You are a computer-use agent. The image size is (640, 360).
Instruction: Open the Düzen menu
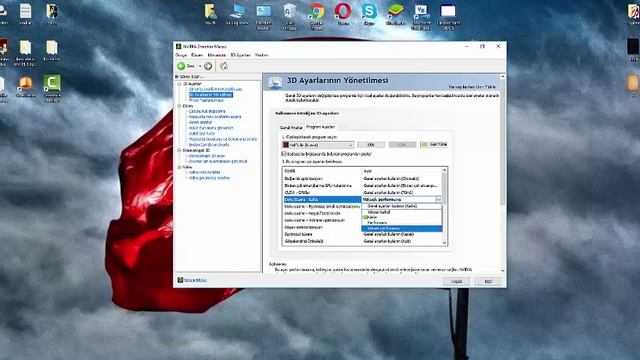(x=197, y=55)
